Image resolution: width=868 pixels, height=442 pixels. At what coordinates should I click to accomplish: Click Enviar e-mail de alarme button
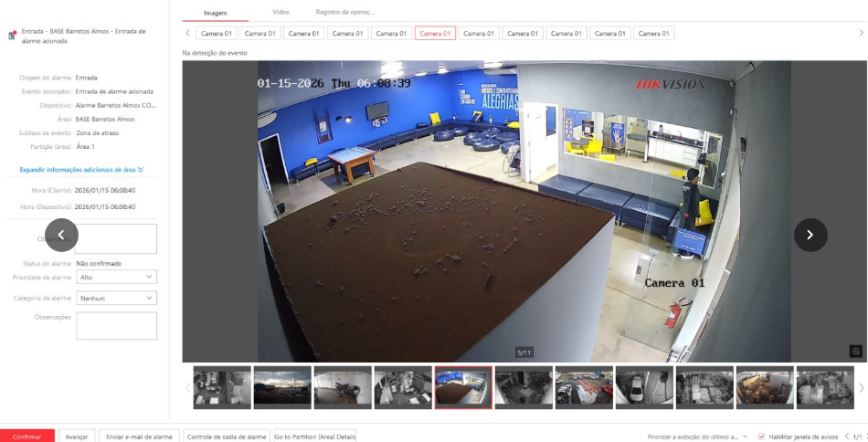pyautogui.click(x=139, y=437)
